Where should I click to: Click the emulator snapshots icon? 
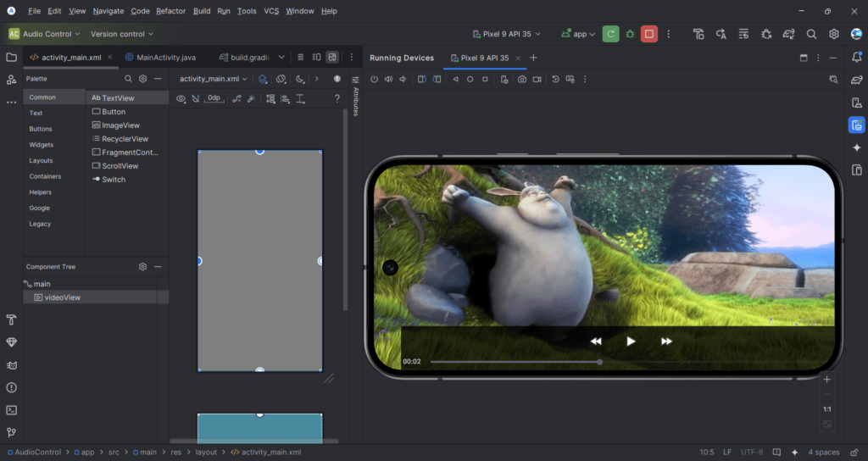pyautogui.click(x=555, y=79)
